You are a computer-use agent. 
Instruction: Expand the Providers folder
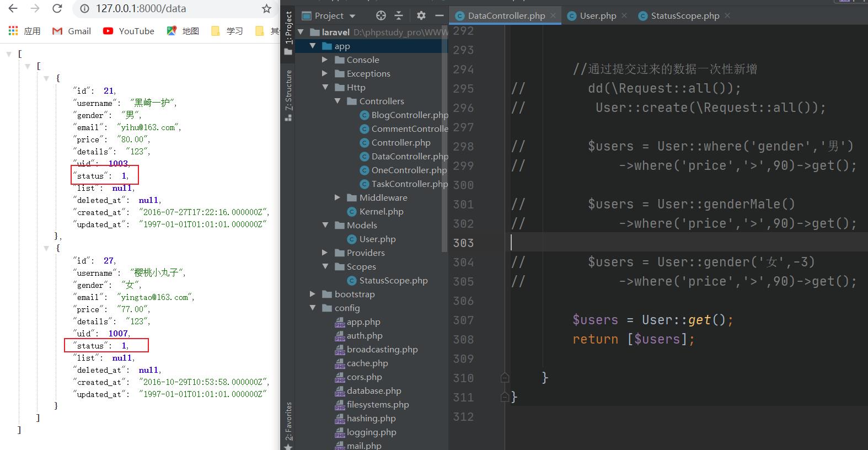click(325, 253)
